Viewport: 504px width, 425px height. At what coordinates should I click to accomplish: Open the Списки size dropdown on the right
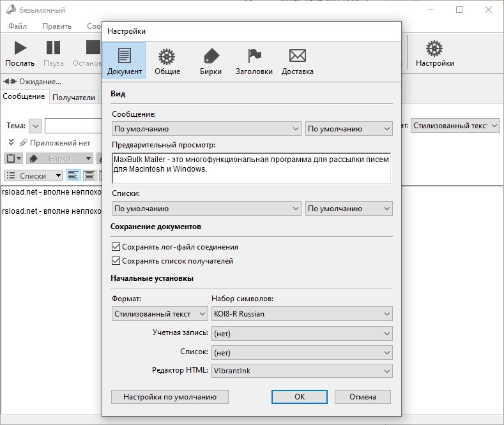coord(349,209)
